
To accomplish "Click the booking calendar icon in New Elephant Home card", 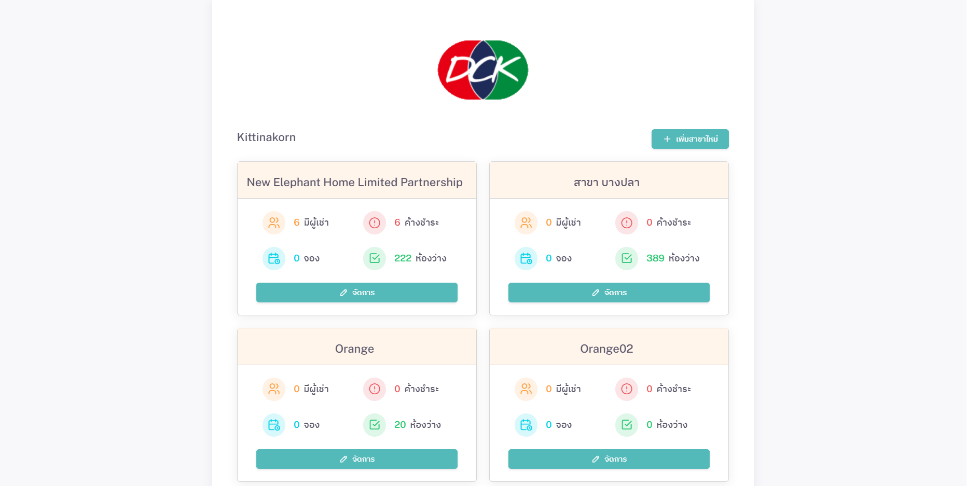I will click(x=274, y=258).
